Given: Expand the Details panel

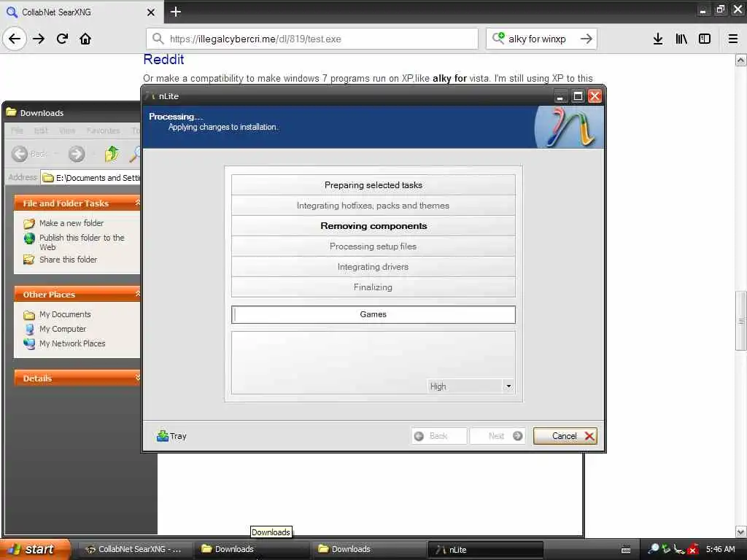Looking at the screenshot, I should 137,378.
